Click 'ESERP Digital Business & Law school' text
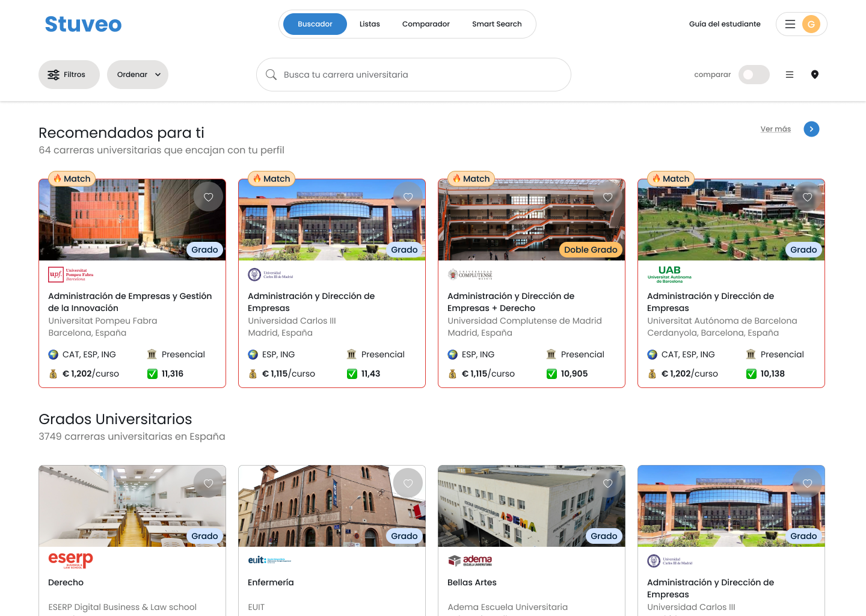The image size is (866, 616). [x=122, y=607]
